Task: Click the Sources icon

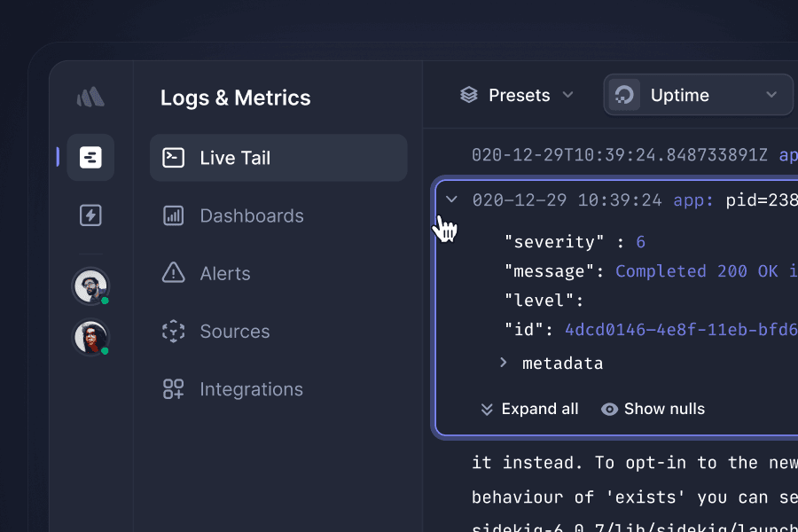Action: point(173,332)
